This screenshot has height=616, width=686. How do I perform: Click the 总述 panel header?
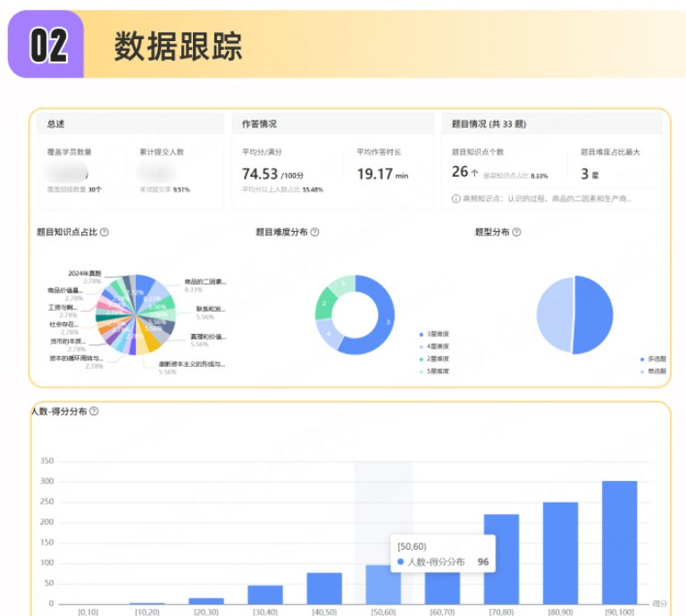(130, 124)
